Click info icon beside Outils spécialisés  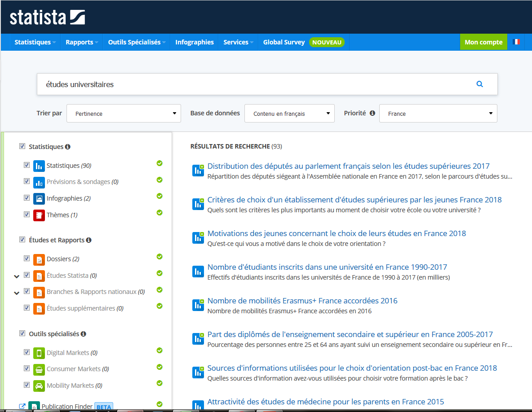84,334
